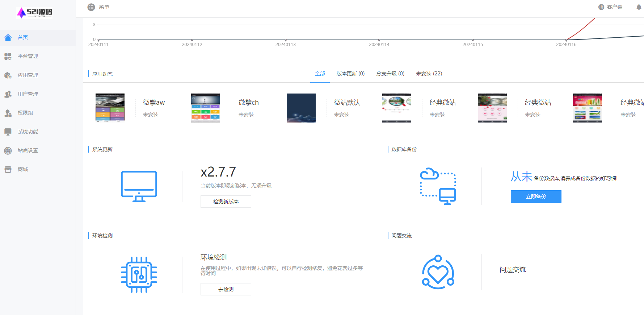The width and height of the screenshot is (644, 315).
Task: Click the site settings globe icon
Action: tap(8, 150)
